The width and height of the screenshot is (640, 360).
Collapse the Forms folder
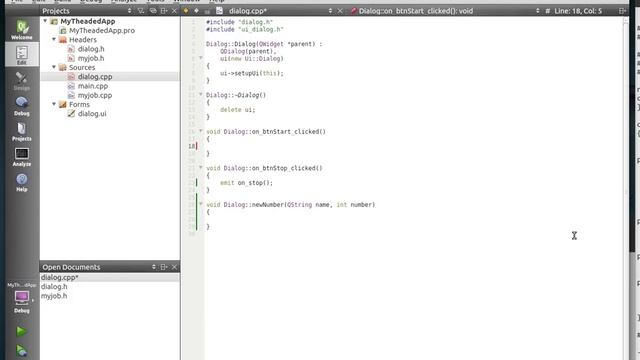click(x=54, y=104)
